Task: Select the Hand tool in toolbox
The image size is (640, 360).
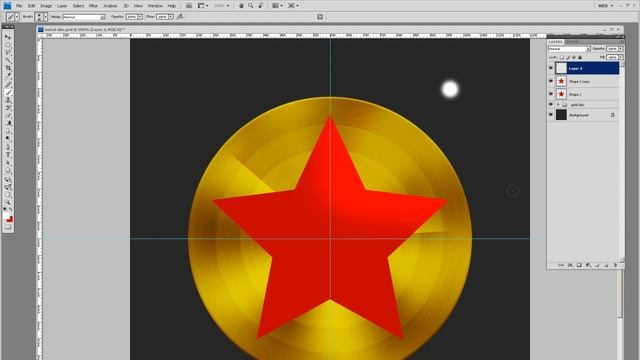Action: click(x=8, y=194)
